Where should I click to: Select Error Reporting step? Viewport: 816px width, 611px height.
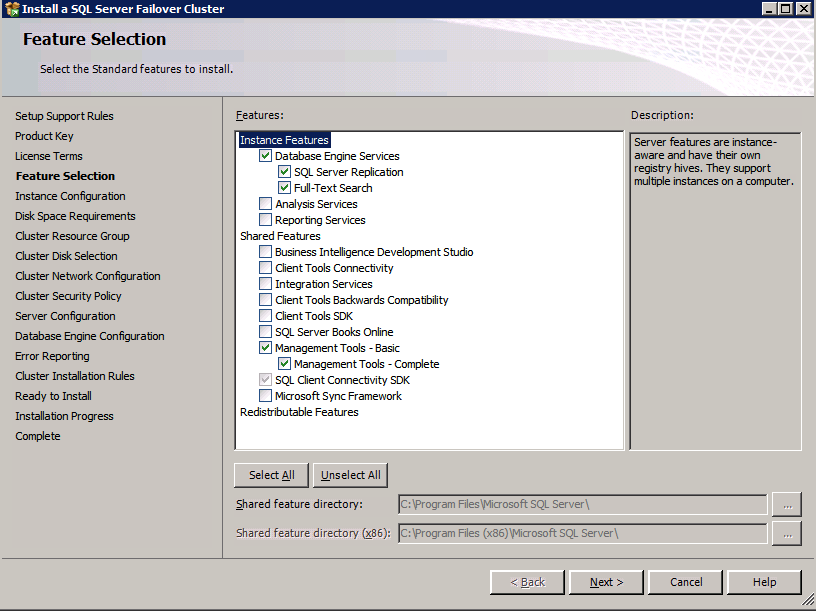(x=52, y=356)
